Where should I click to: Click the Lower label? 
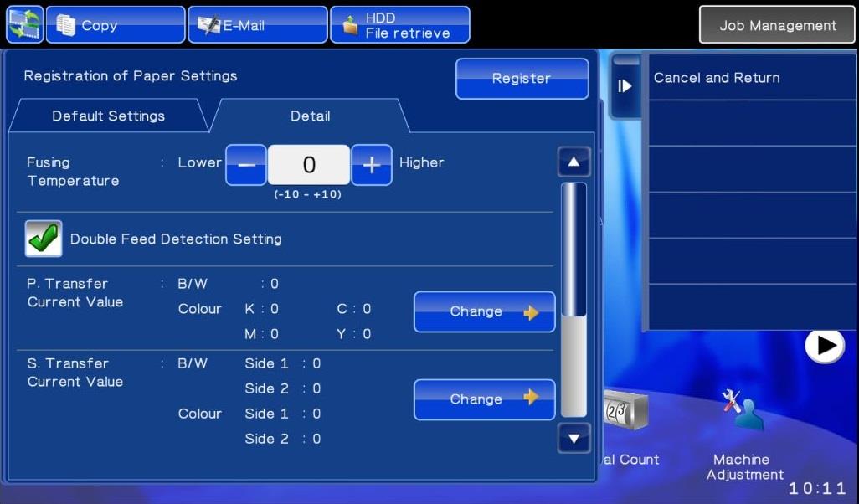pos(199,162)
